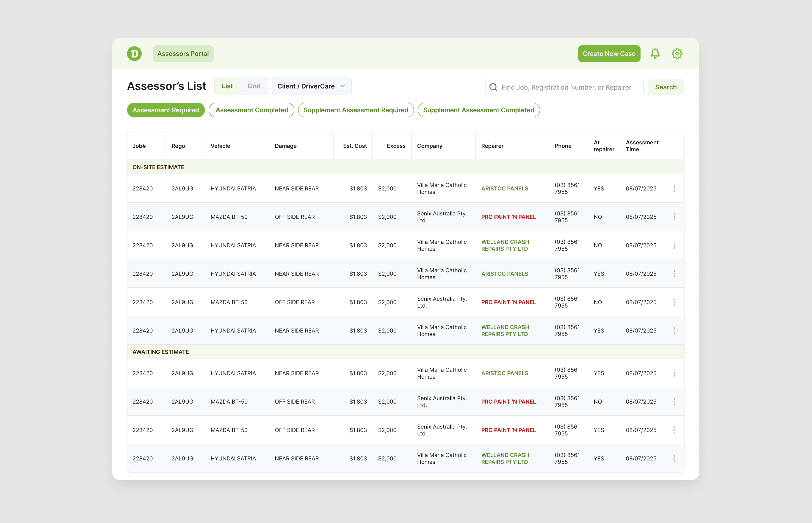812x523 pixels.
Task: Collapse the AWAITING ESTIMATE group header
Action: [406, 352]
